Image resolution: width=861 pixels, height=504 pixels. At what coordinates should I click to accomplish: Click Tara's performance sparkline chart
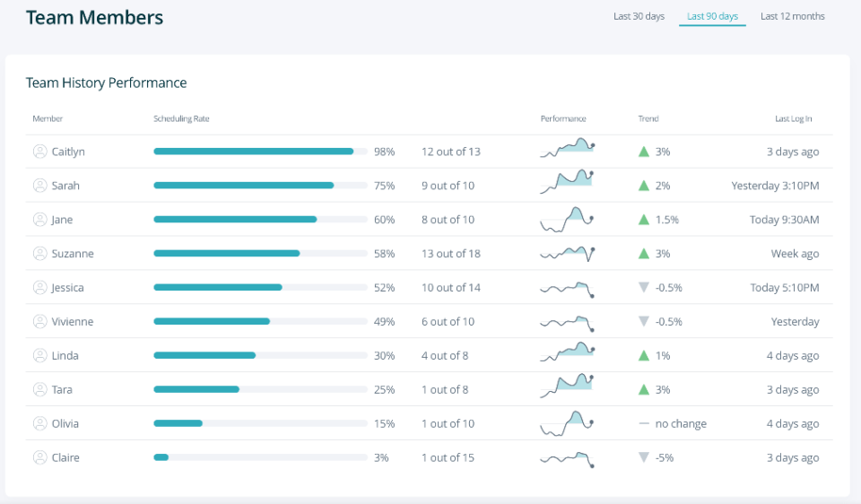(x=567, y=387)
